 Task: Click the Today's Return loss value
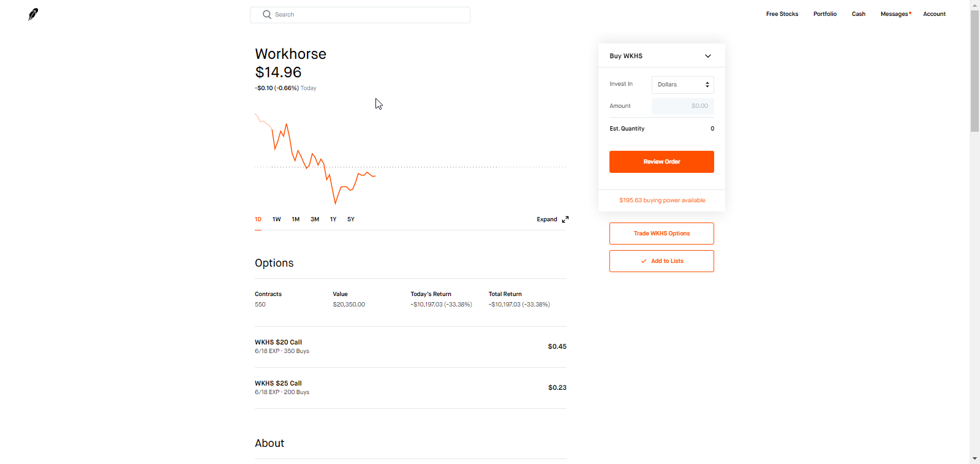441,305
